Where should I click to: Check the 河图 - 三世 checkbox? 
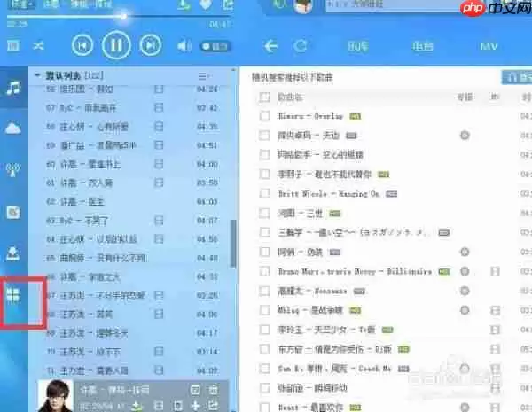pyautogui.click(x=264, y=213)
